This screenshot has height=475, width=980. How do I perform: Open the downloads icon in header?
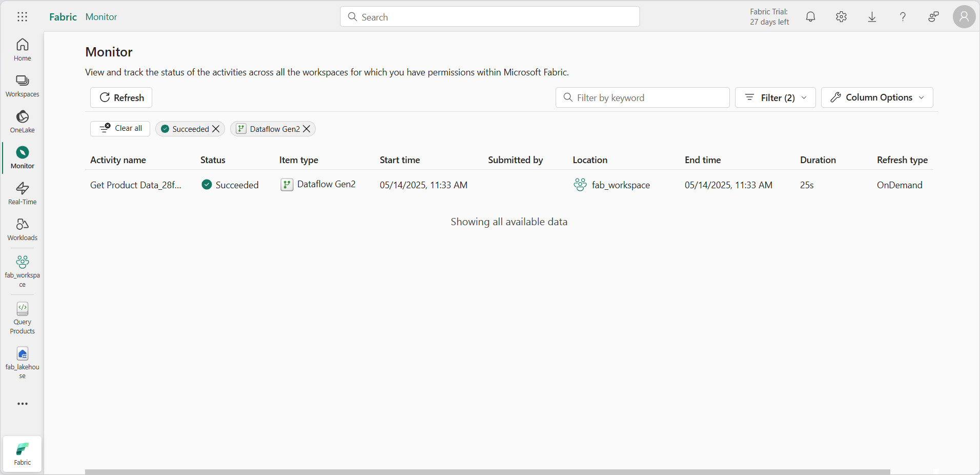click(x=872, y=17)
